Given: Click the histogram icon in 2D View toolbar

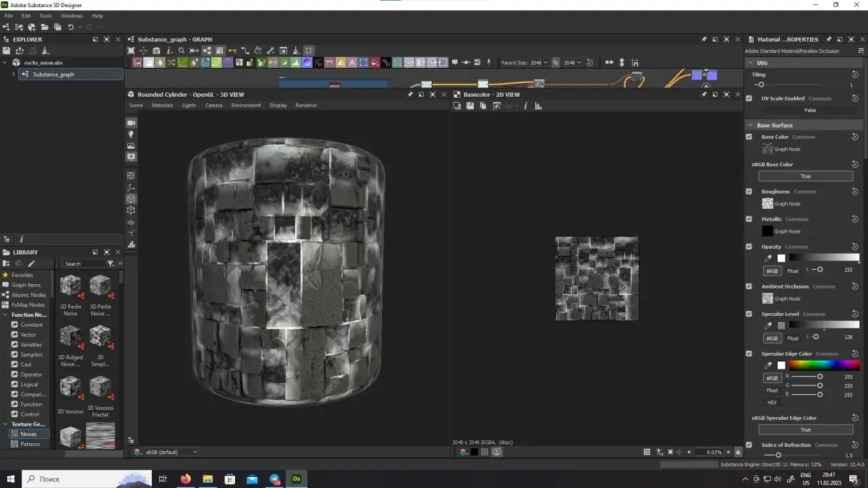Looking at the screenshot, I should pyautogui.click(x=538, y=106).
